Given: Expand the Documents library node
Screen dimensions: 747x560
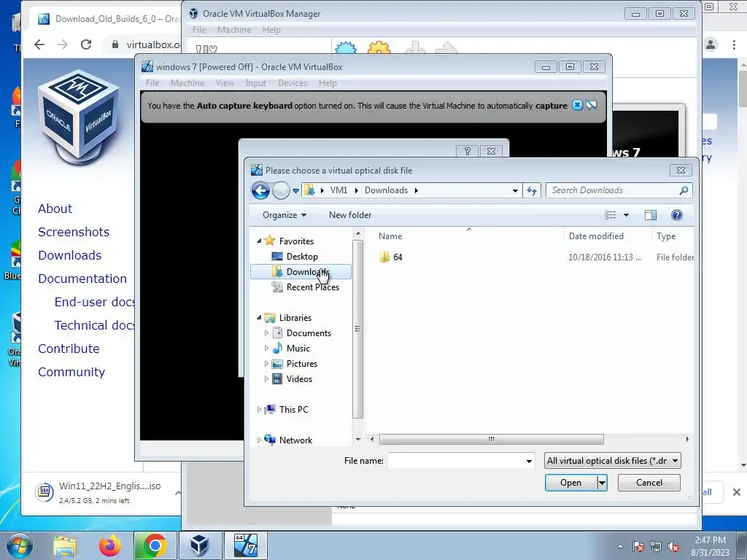Looking at the screenshot, I should 266,333.
